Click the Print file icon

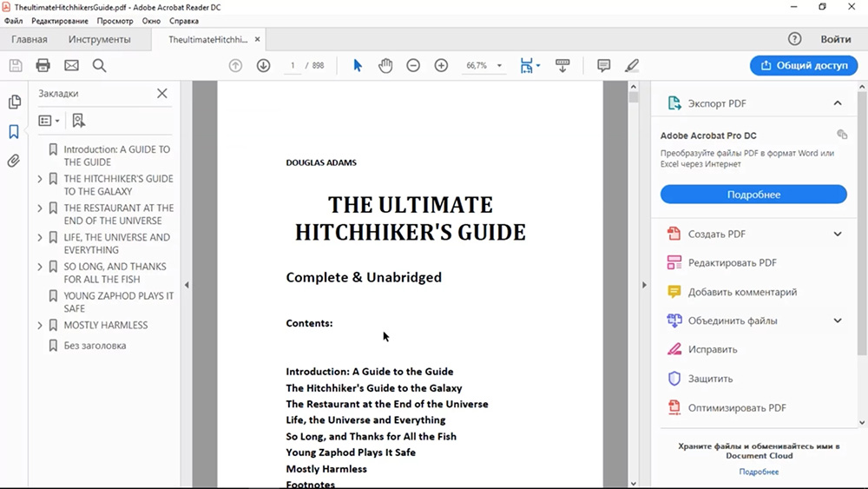pyautogui.click(x=43, y=65)
